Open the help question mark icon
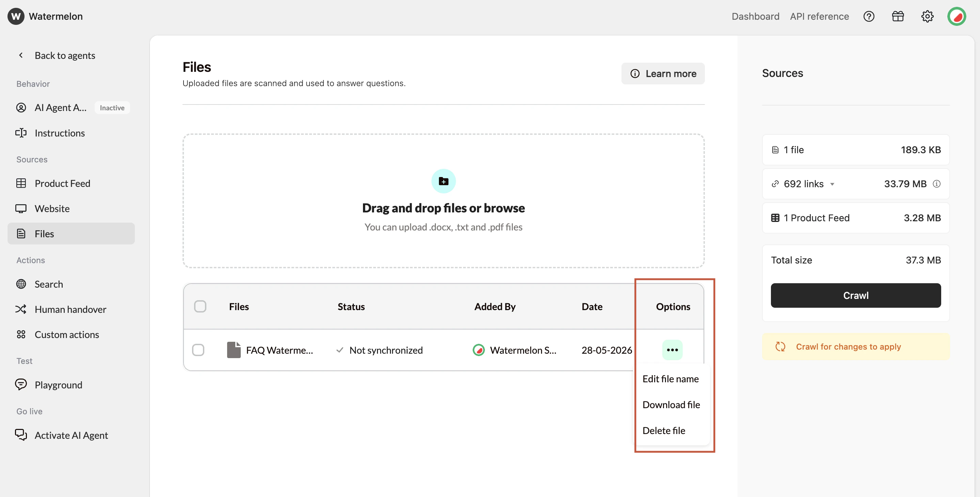The height and width of the screenshot is (497, 980). click(x=869, y=16)
